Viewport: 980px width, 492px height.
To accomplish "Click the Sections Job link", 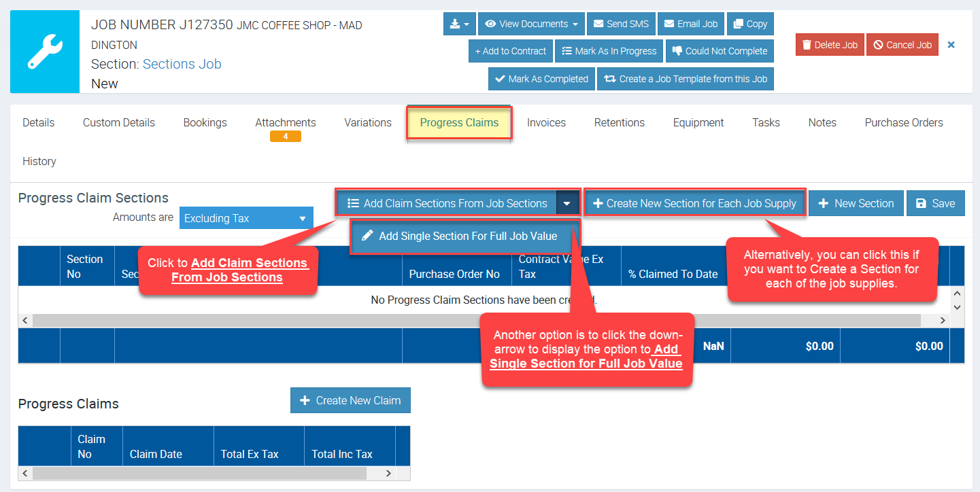I will click(182, 64).
